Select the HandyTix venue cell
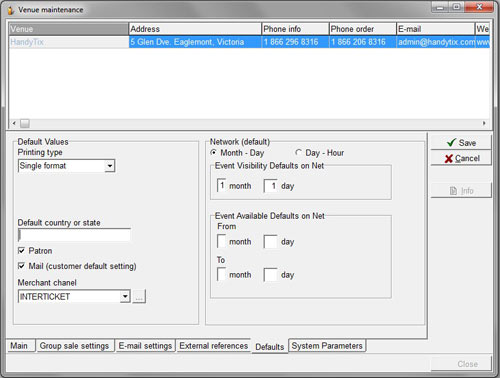Image resolution: width=500 pixels, height=378 pixels. point(69,42)
